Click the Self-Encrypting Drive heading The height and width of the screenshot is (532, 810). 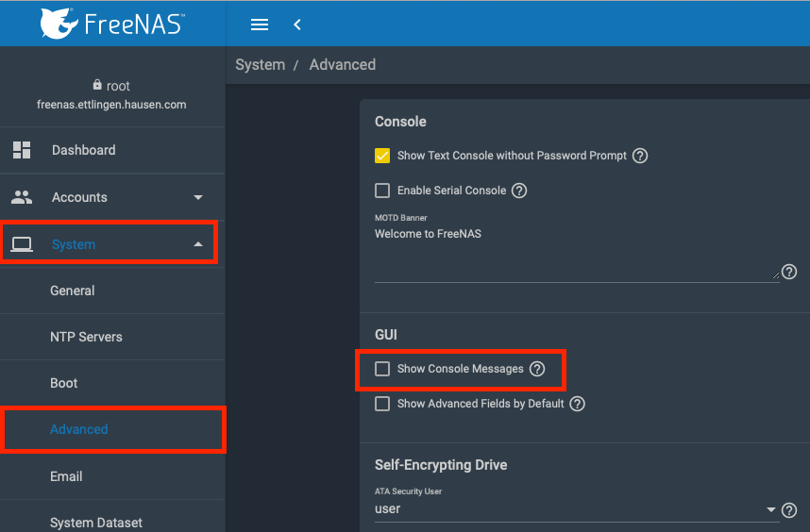pyautogui.click(x=441, y=465)
